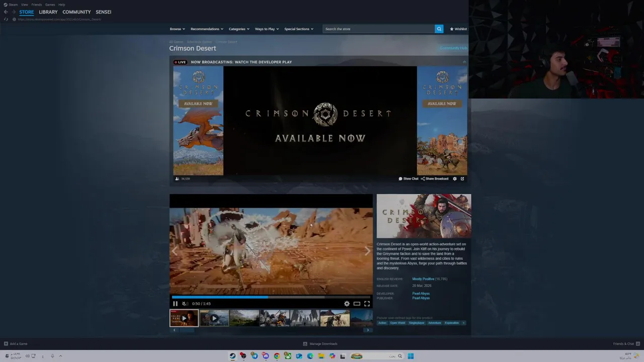
Task: Go forward with the navigation arrow
Action: (x=13, y=12)
